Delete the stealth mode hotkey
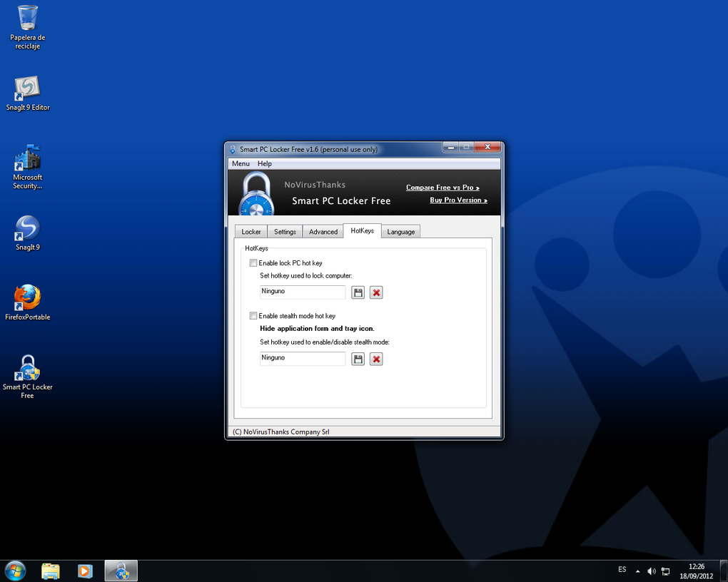 (376, 359)
